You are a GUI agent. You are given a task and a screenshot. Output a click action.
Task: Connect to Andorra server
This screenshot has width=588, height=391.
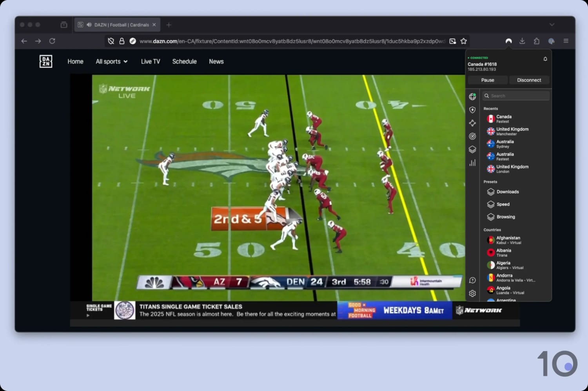pyautogui.click(x=516, y=278)
